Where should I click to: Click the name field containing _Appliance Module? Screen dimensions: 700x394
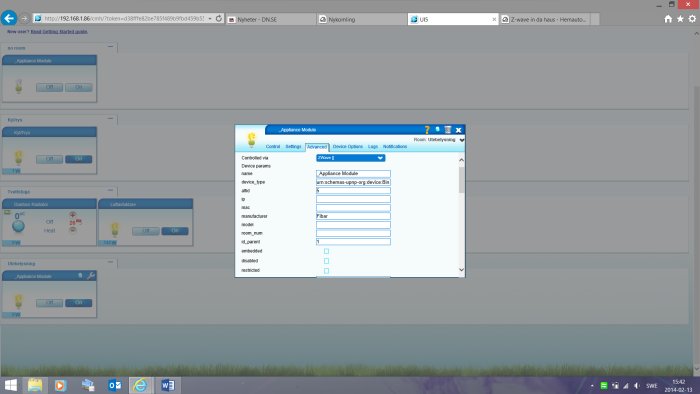click(x=353, y=174)
